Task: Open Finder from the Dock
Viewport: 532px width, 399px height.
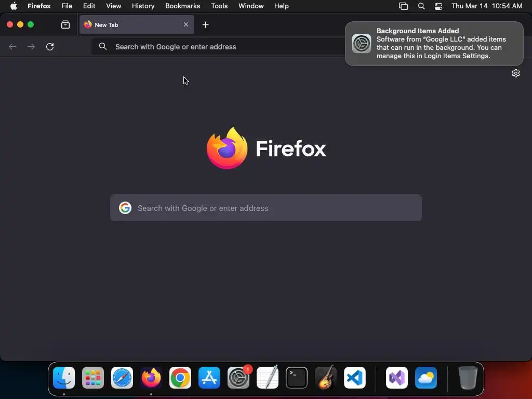Action: point(64,377)
